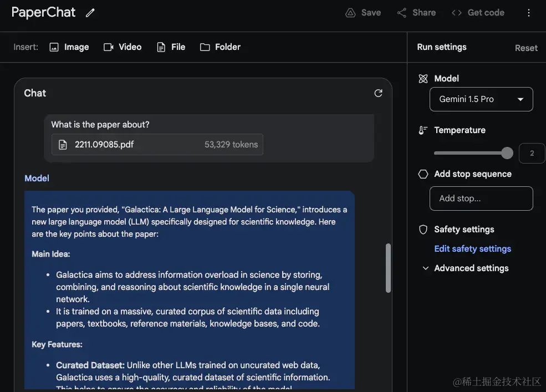Screen dimensions: 546x392
Task: Open the Share option
Action: (x=416, y=13)
